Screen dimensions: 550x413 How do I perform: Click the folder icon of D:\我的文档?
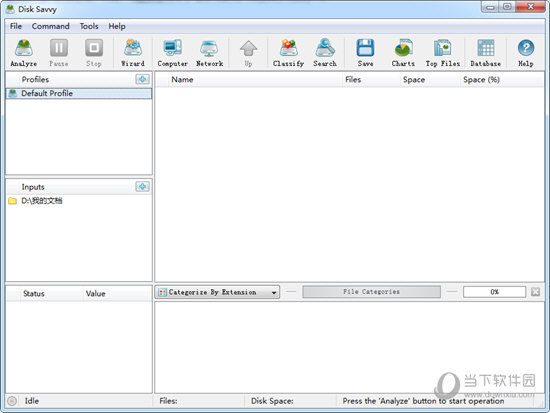[12, 201]
